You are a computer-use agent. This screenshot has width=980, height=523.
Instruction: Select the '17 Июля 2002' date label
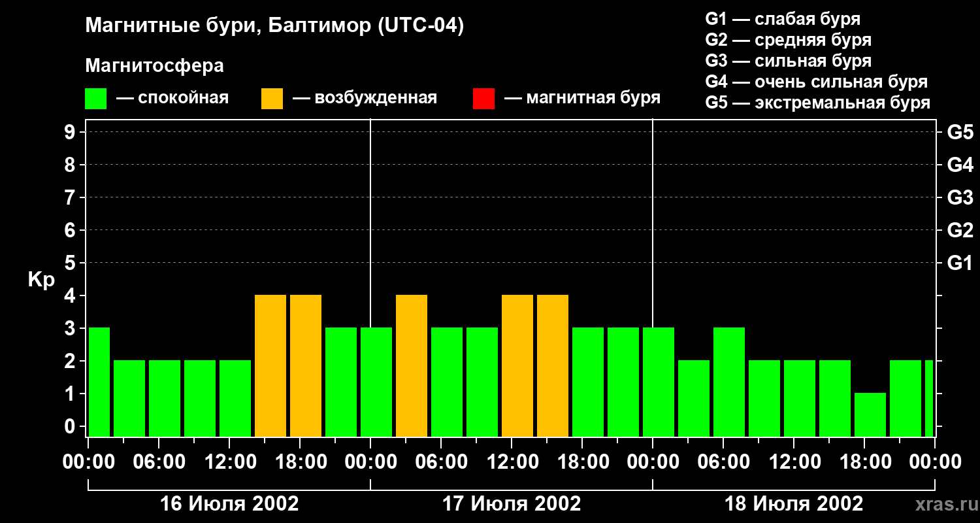[512, 504]
